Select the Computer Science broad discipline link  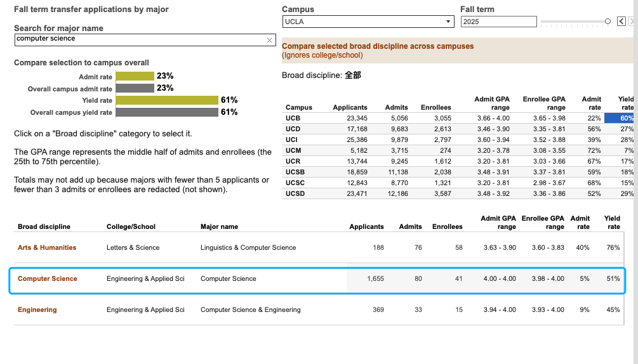point(47,278)
